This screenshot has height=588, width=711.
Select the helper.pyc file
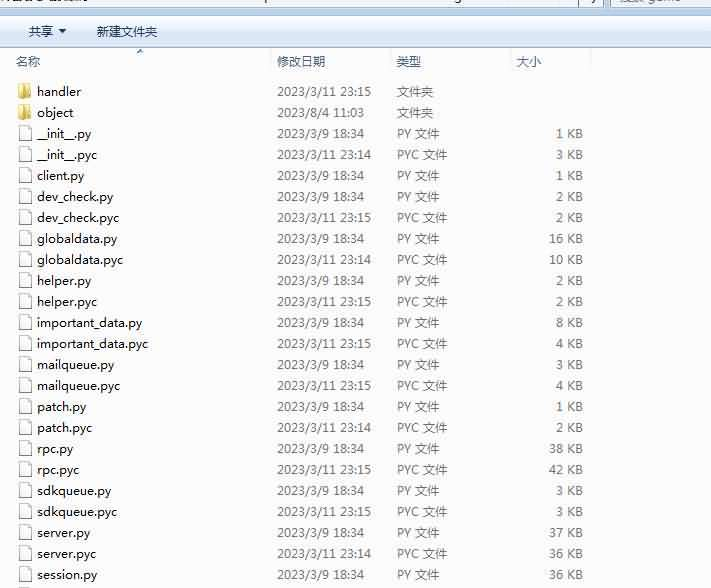coord(67,302)
